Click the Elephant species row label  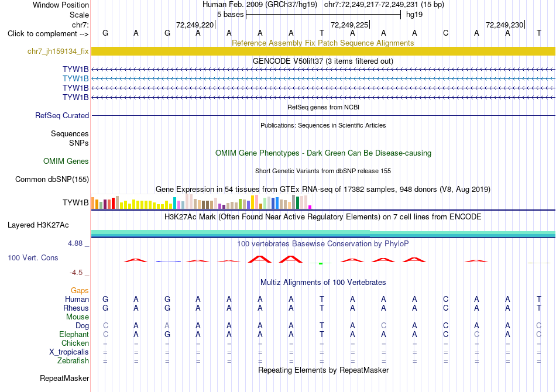74,334
